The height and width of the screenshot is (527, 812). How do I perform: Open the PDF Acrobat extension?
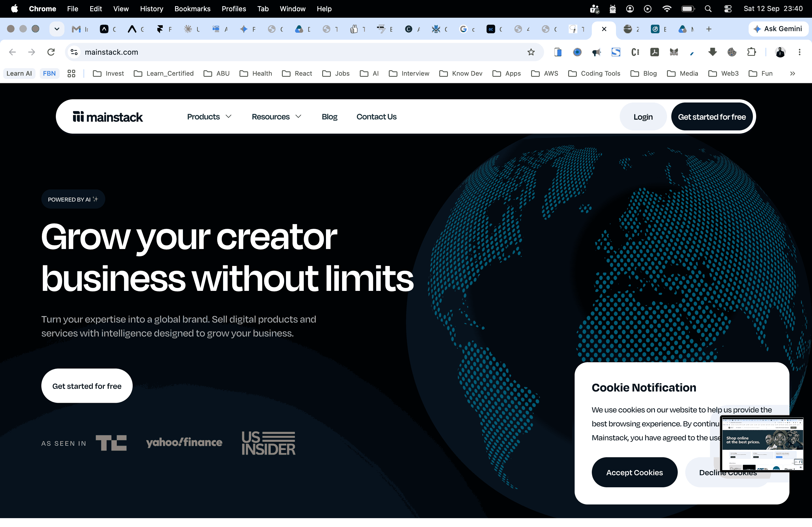pos(654,52)
